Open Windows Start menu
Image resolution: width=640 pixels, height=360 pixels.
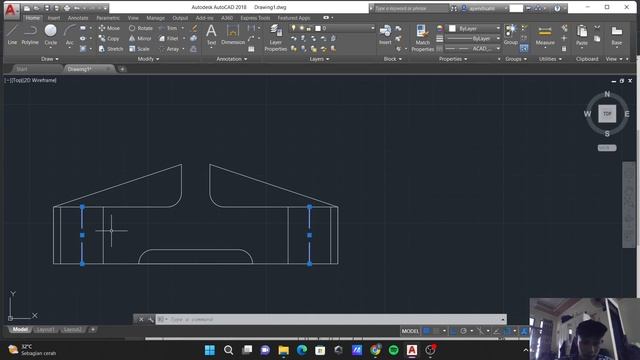coord(210,350)
